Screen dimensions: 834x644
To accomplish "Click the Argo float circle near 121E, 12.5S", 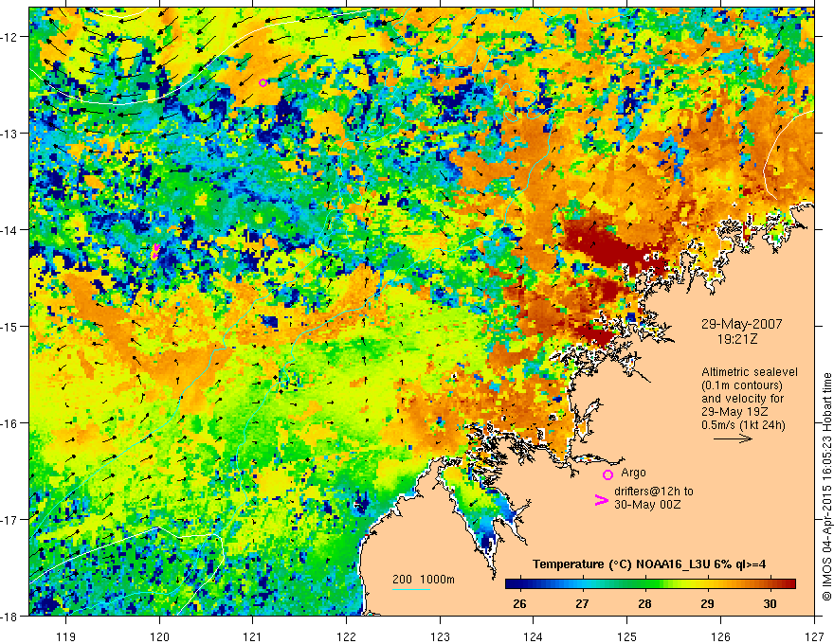I will tap(263, 83).
